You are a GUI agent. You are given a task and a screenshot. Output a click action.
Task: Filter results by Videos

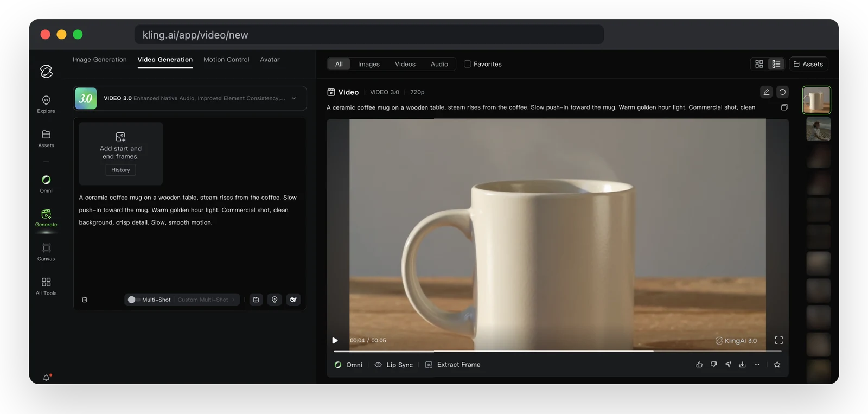(x=405, y=64)
